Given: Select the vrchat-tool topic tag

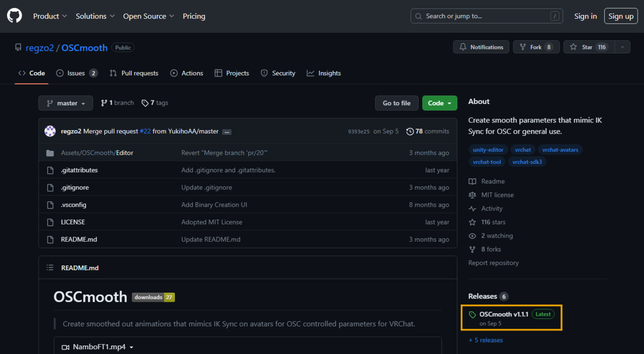Looking at the screenshot, I should point(487,162).
